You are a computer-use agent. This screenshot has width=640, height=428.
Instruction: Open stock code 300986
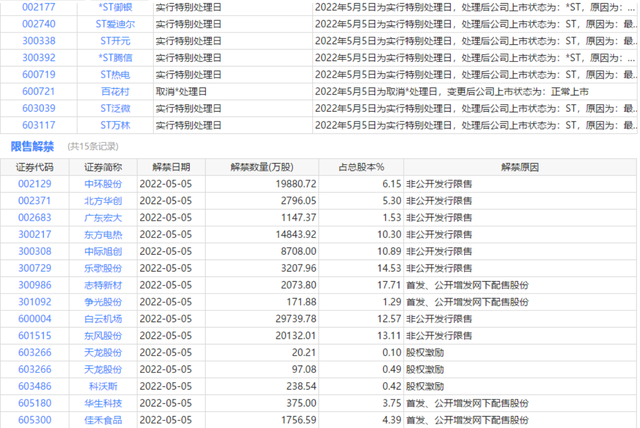point(35,285)
